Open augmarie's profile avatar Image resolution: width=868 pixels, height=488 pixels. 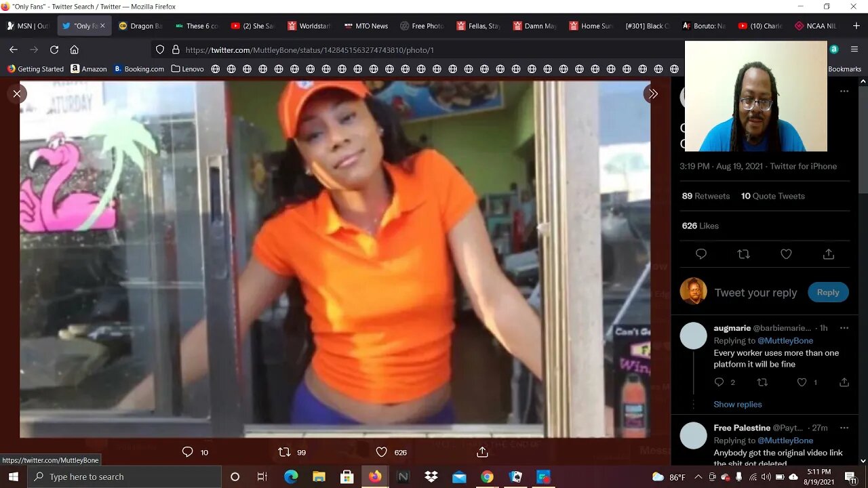tap(693, 335)
